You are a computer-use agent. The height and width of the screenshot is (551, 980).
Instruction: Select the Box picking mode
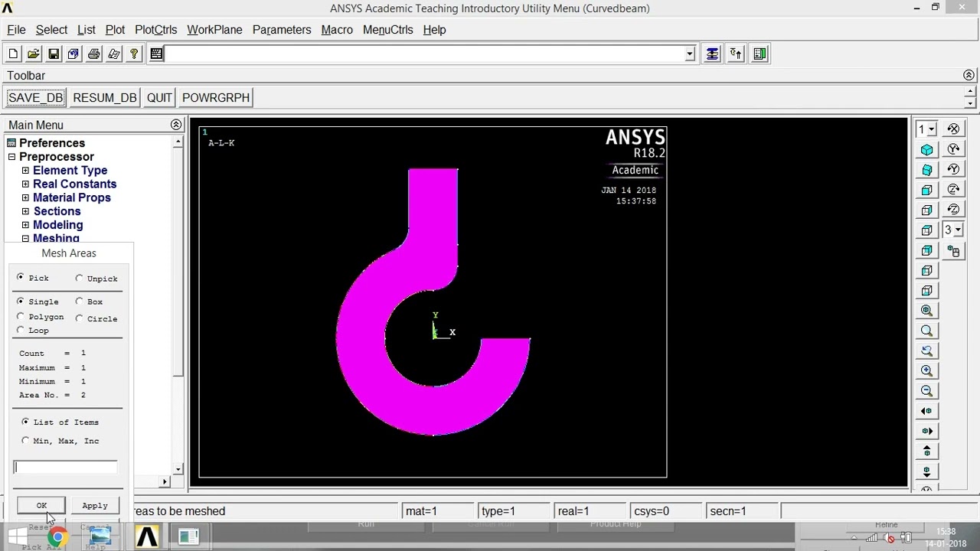pyautogui.click(x=79, y=301)
